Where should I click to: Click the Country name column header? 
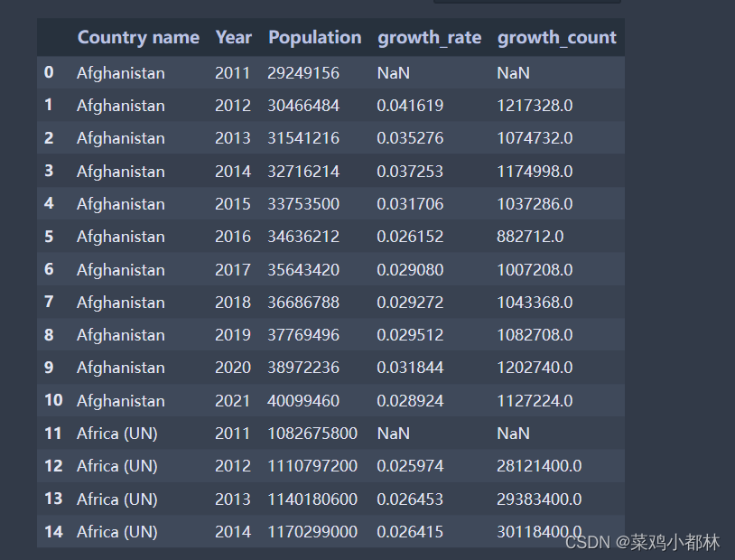pos(138,38)
